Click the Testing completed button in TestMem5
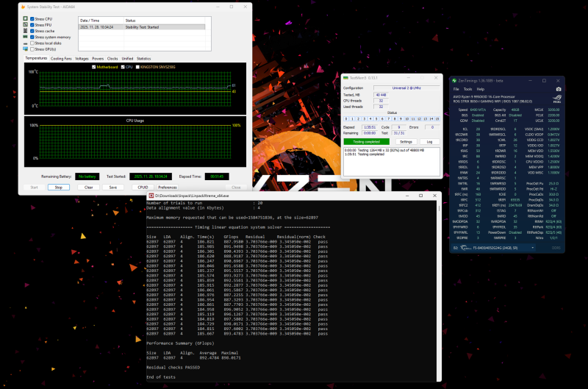The height and width of the screenshot is (389, 588). [366, 142]
